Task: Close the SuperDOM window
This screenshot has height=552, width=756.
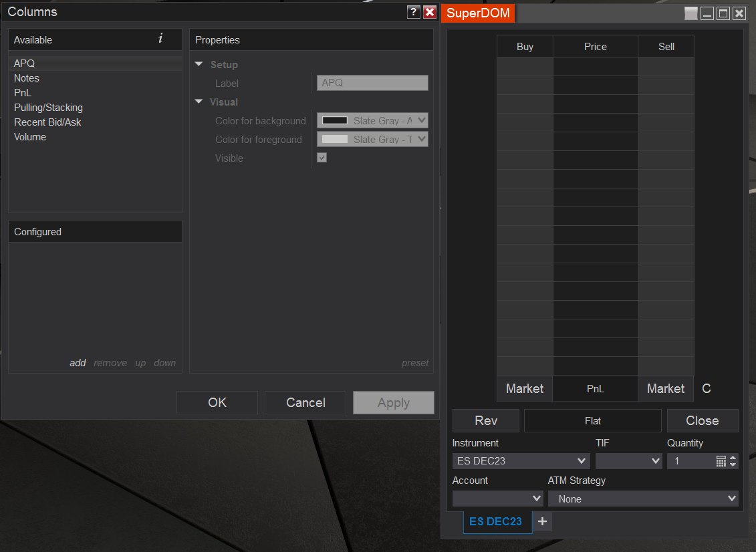Action: 739,13
